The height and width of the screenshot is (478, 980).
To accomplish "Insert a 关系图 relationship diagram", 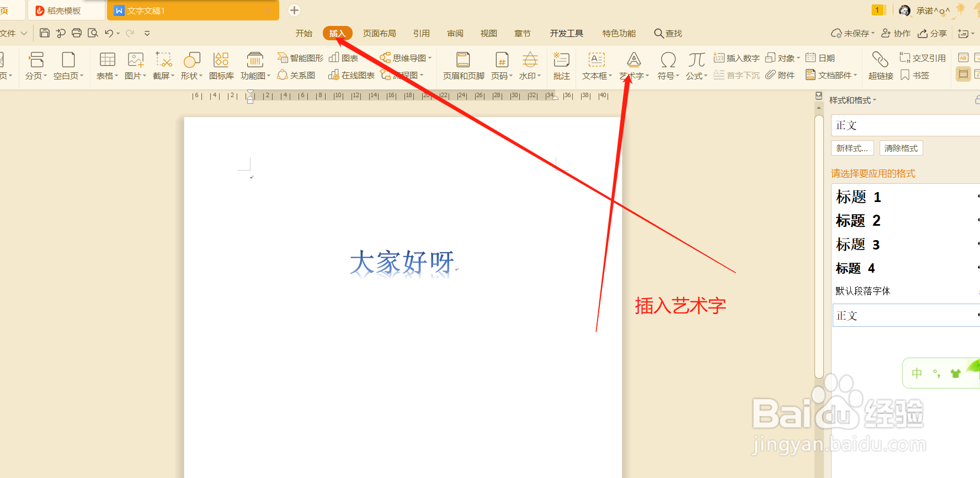I will tap(296, 75).
